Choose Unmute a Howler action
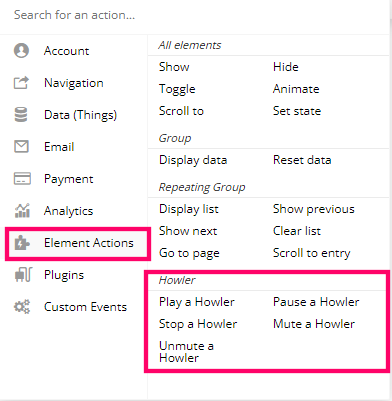 click(186, 352)
